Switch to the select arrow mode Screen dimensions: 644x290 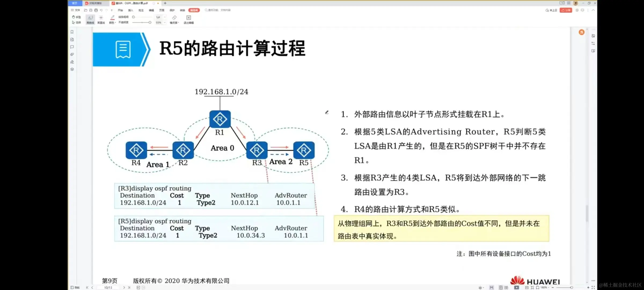(76, 23)
